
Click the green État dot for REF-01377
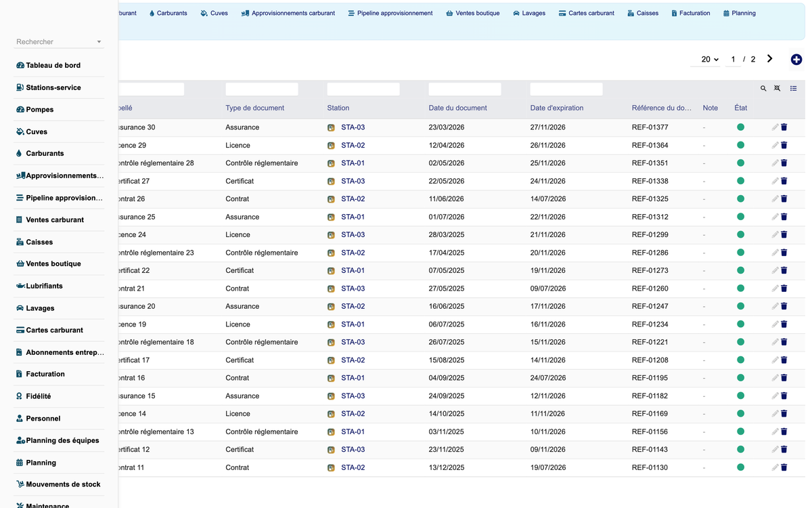click(x=740, y=127)
